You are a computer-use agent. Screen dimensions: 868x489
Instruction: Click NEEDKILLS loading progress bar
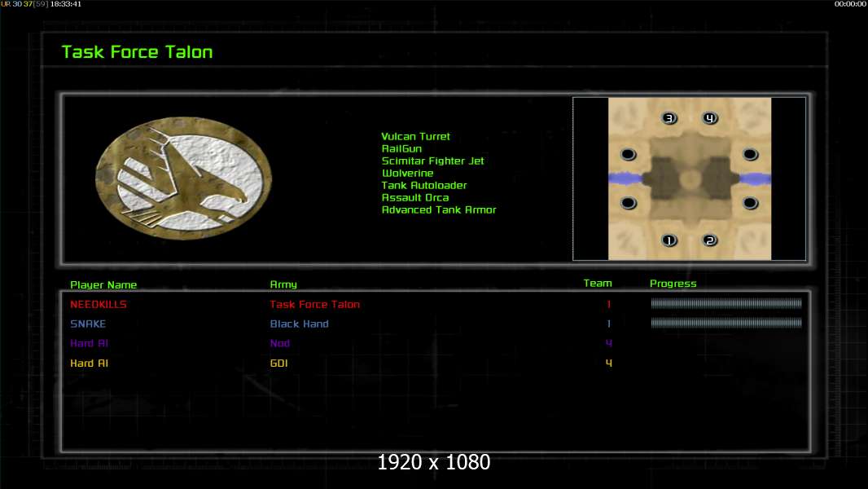726,303
